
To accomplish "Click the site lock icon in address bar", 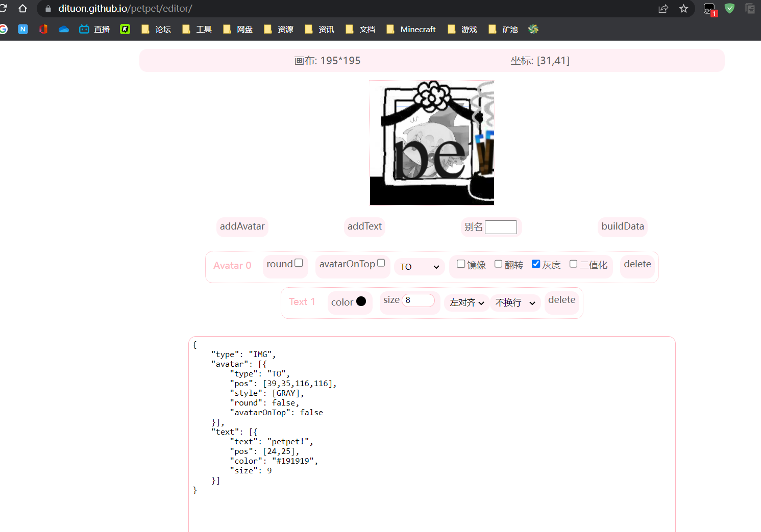I will tap(48, 9).
